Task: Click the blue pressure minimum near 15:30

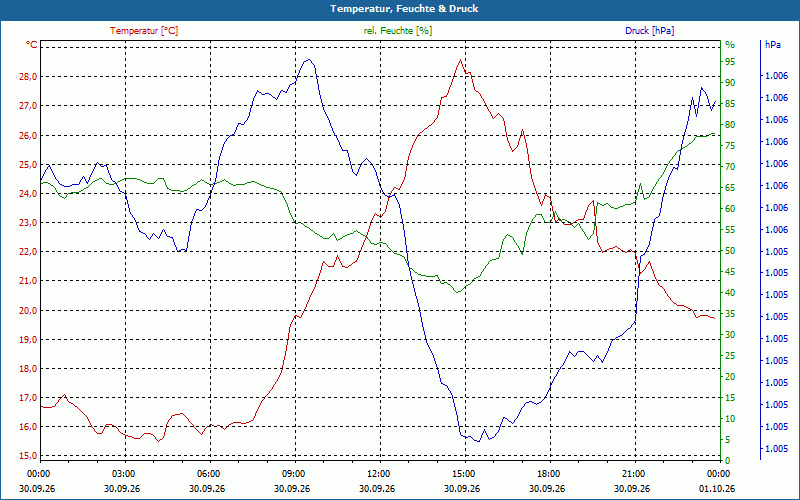Action: (x=478, y=441)
